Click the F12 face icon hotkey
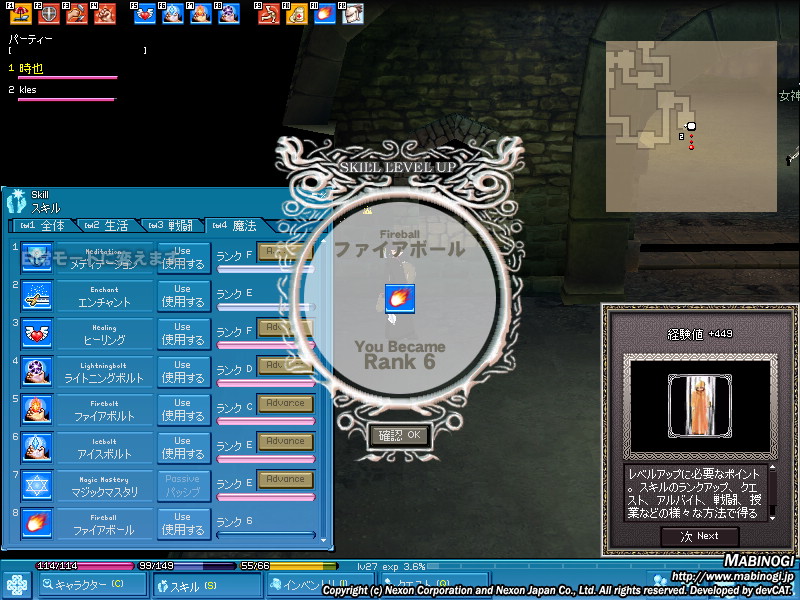The height and width of the screenshot is (600, 800). click(x=353, y=14)
